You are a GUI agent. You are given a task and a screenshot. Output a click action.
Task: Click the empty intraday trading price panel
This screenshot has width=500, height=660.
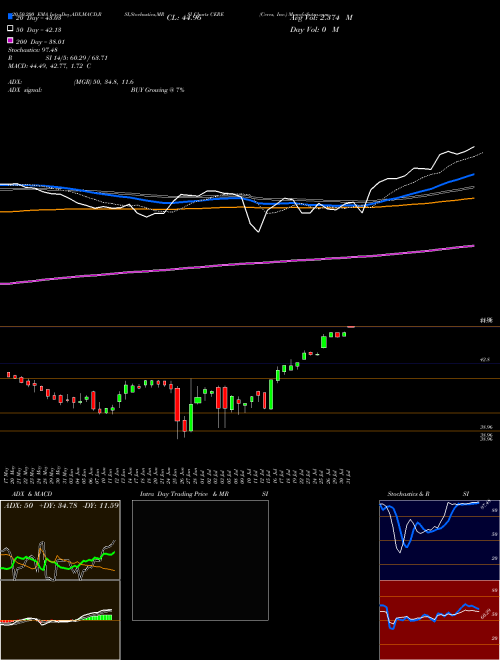(200, 560)
